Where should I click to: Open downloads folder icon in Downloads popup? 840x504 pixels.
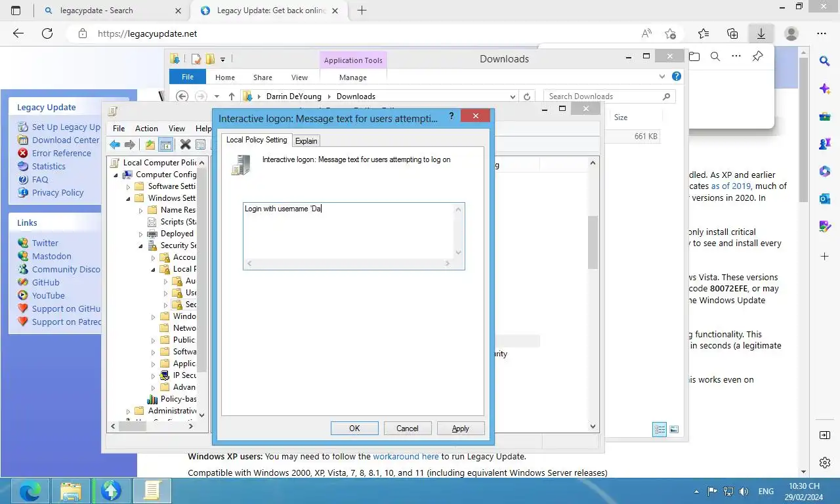(694, 56)
